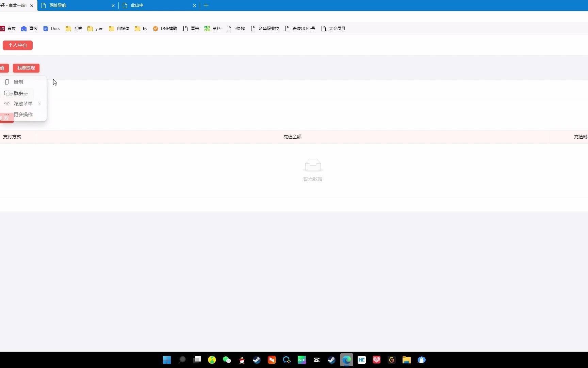The height and width of the screenshot is (368, 588).
Task: Open File Explorer from the taskbar
Action: click(407, 360)
